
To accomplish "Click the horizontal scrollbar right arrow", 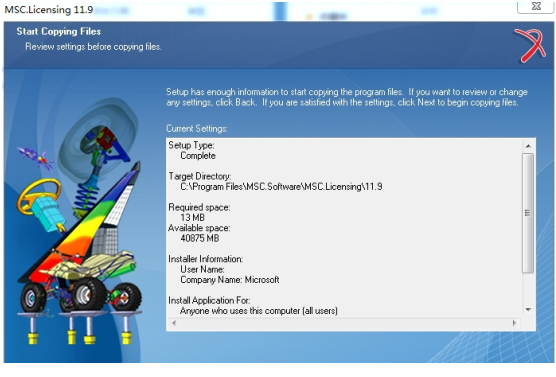I will click(x=514, y=323).
